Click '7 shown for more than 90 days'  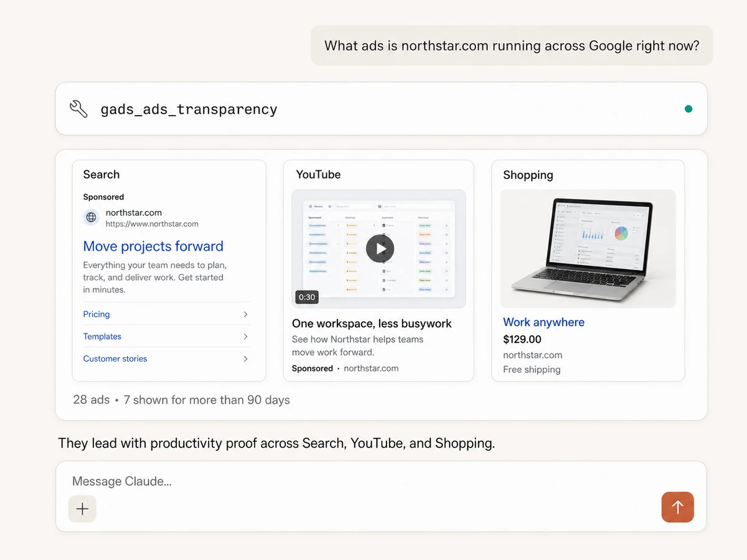(207, 400)
